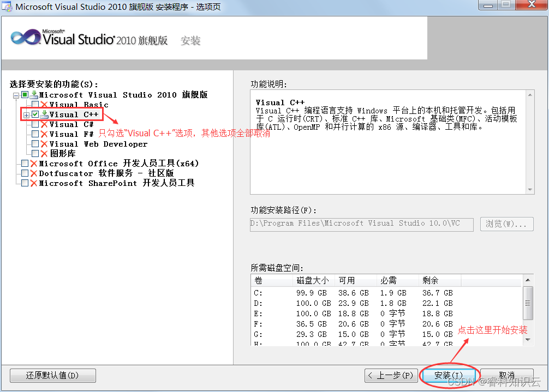
Task: Tick the Microsoft Office 开发人员工具(x64) checkbox
Action: click(25, 164)
